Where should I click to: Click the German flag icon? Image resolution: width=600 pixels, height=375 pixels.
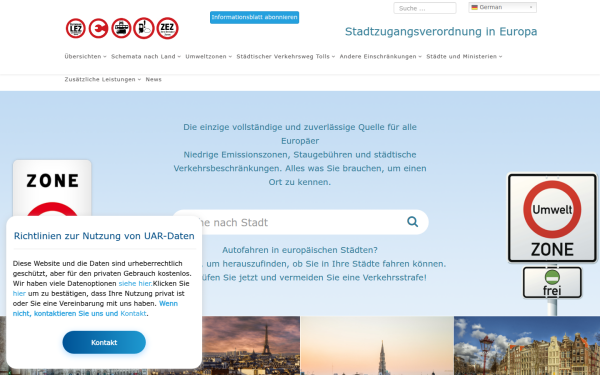pos(474,7)
